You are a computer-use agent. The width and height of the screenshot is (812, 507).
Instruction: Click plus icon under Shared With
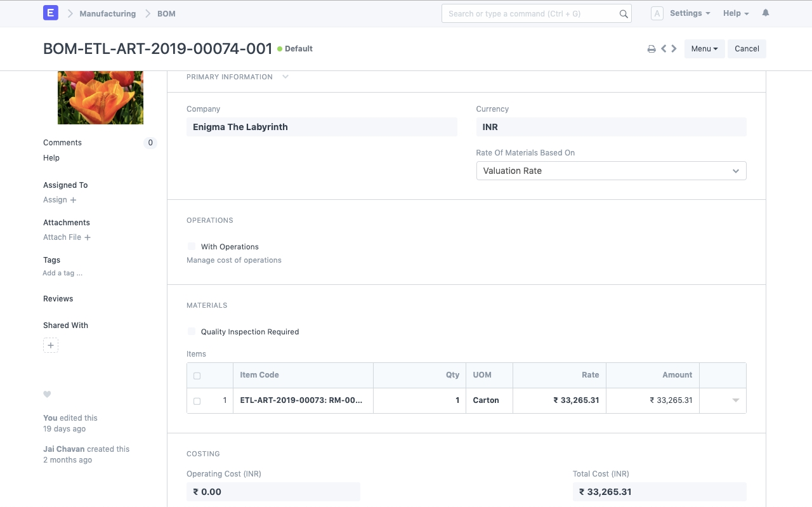pos(51,345)
